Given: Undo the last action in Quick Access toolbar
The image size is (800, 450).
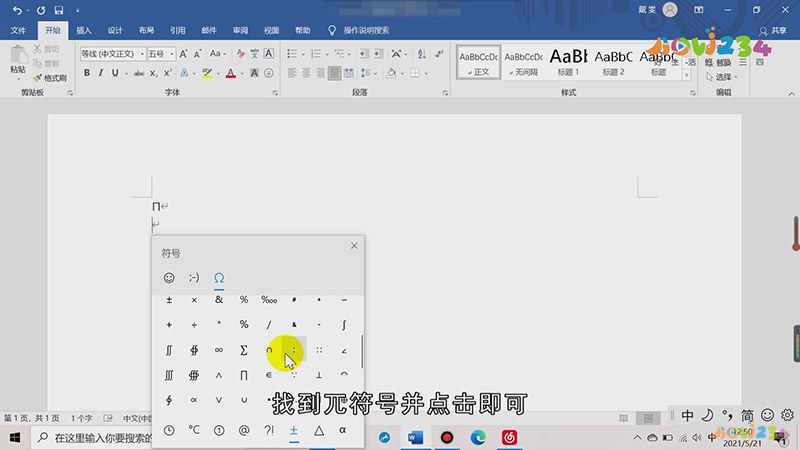Looking at the screenshot, I should [17, 10].
